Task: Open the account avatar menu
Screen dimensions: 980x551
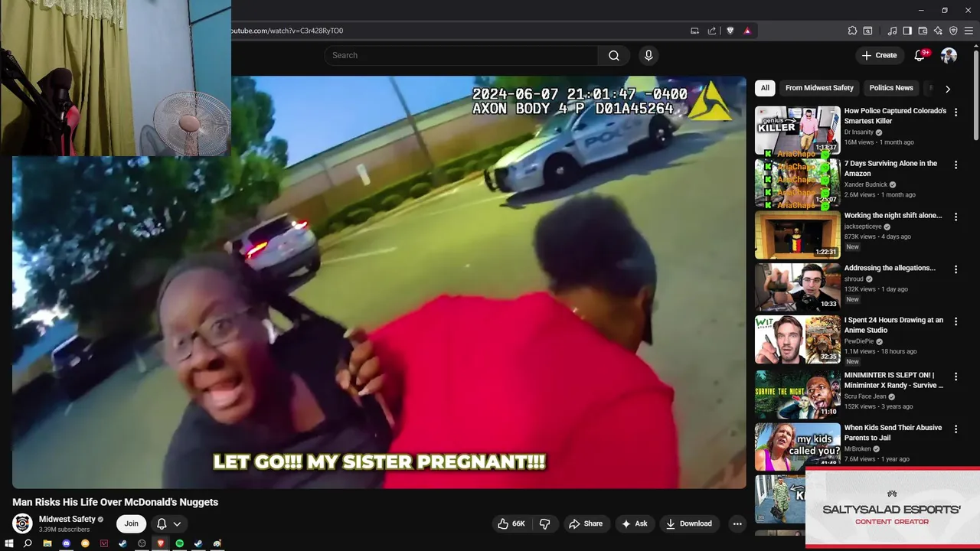Action: [949, 55]
